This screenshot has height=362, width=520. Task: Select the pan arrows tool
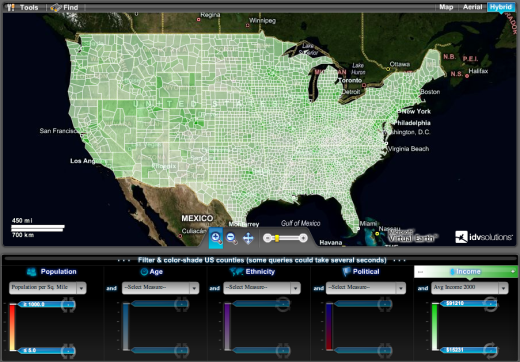(248, 238)
